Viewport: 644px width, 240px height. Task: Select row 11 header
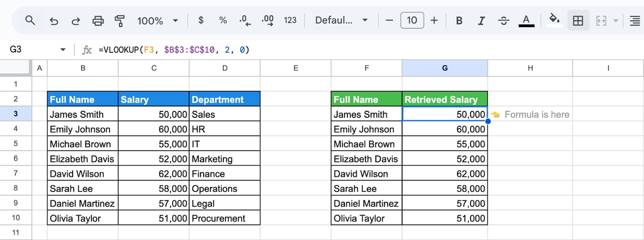16,232
